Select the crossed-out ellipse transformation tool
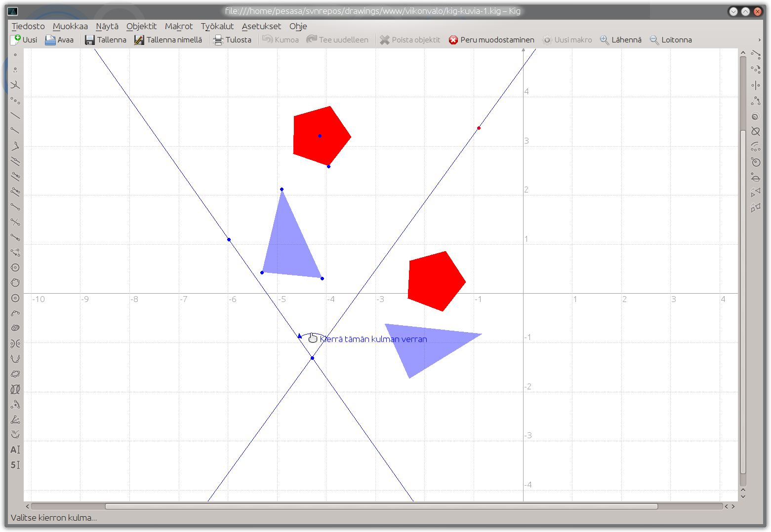 (756, 131)
